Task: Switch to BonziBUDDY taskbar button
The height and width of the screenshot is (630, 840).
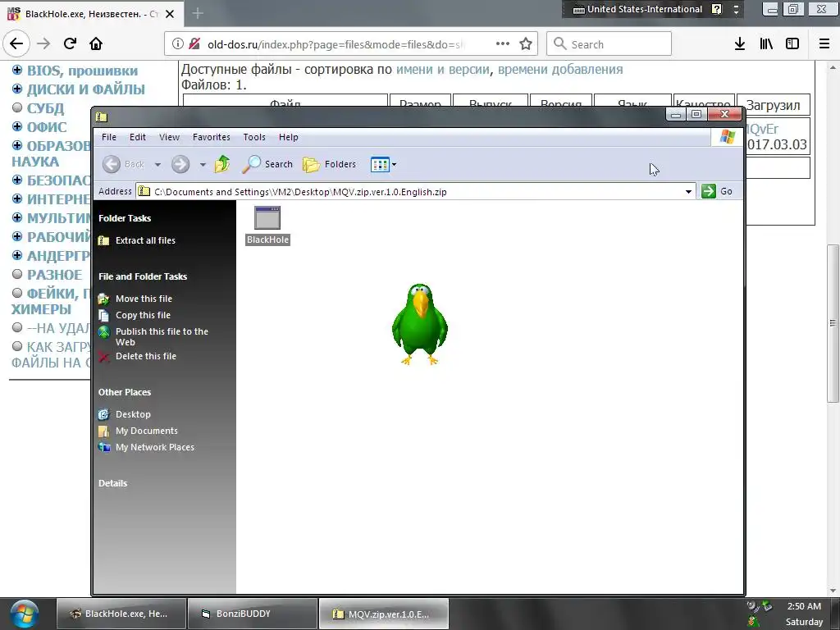Action: point(253,614)
